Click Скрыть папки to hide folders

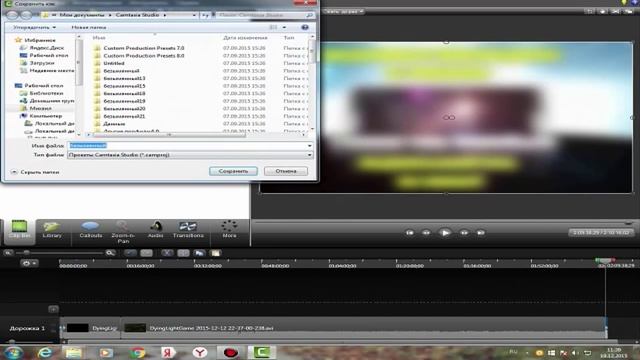[x=36, y=172]
